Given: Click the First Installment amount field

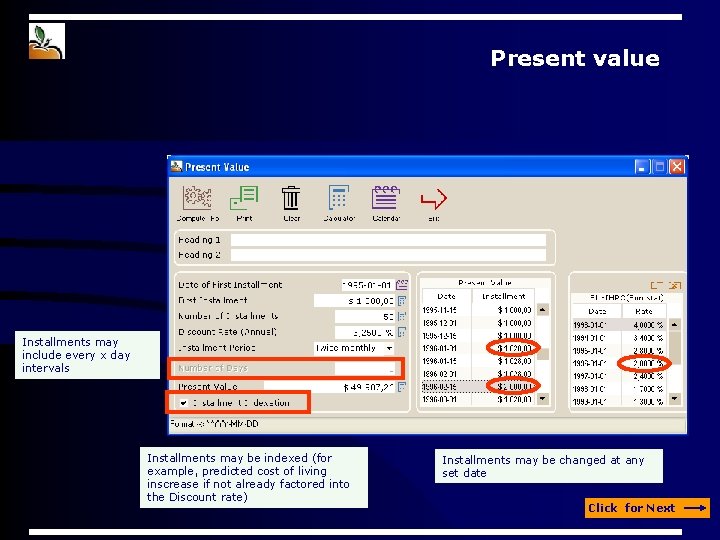Looking at the screenshot, I should coord(354,301).
